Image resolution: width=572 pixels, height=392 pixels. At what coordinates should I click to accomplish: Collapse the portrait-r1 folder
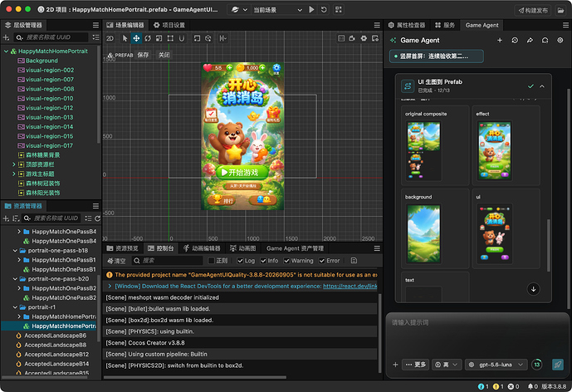tap(15, 307)
